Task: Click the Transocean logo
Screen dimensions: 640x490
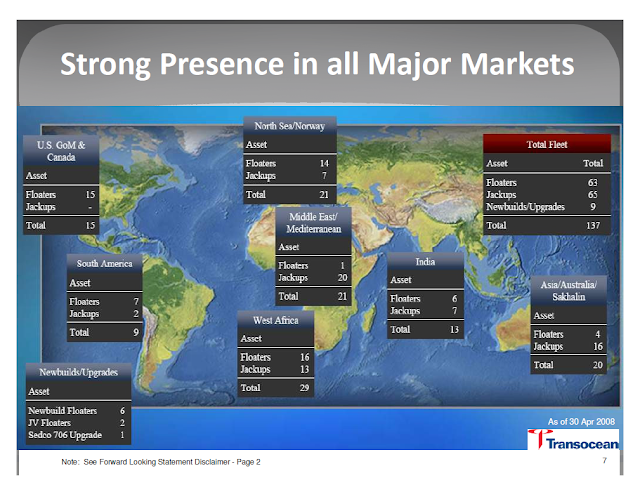Action: click(x=573, y=439)
